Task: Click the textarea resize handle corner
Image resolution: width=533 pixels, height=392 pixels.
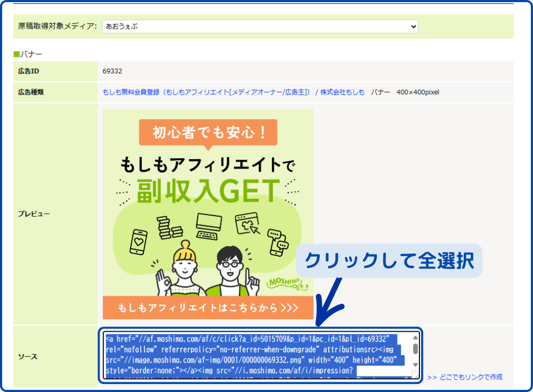Action: pyautogui.click(x=415, y=375)
